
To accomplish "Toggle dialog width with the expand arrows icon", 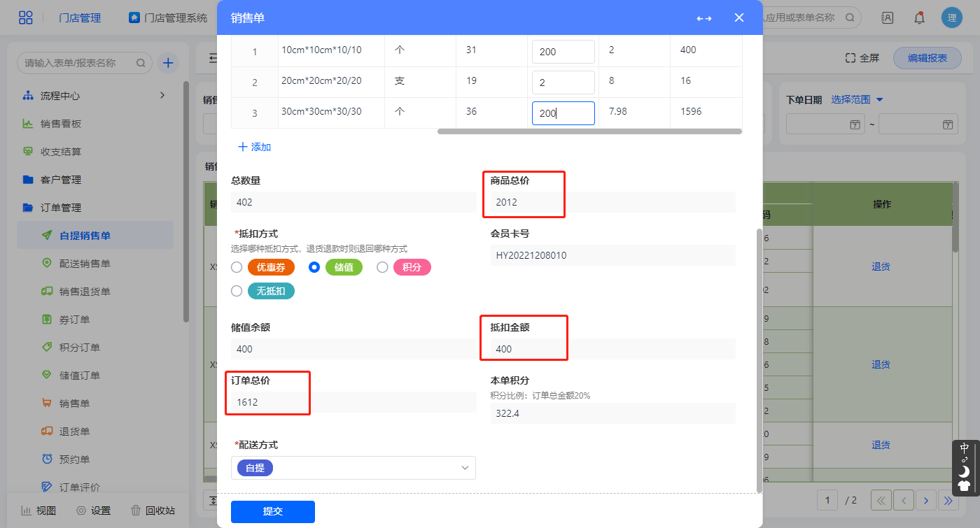I will pos(704,18).
